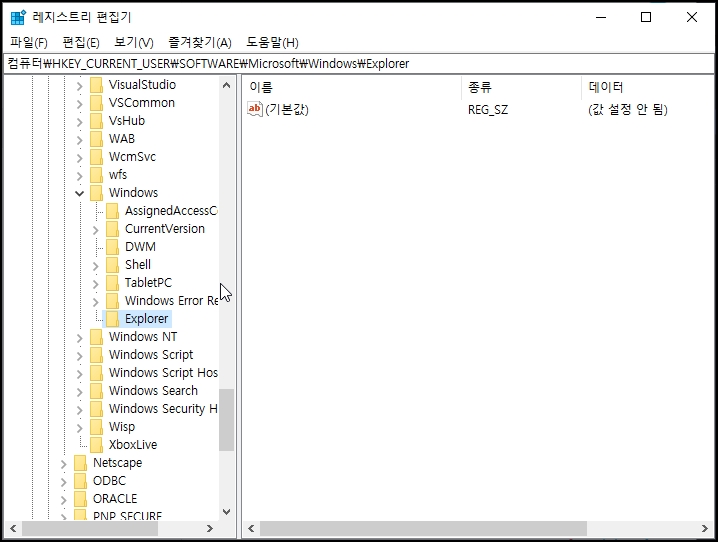Expand the Windows NT key
Image resolution: width=718 pixels, height=542 pixels.
[80, 338]
